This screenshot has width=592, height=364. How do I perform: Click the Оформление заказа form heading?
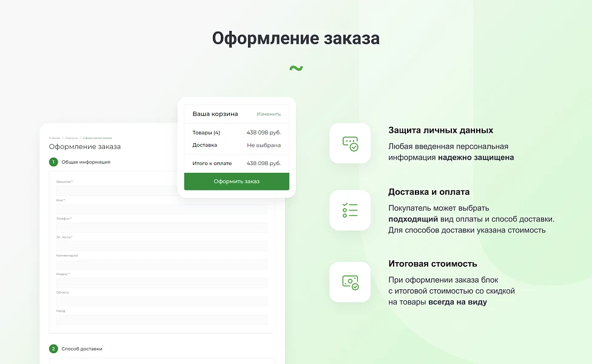point(84,146)
